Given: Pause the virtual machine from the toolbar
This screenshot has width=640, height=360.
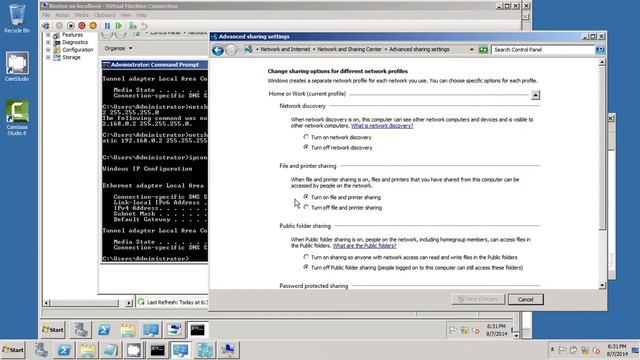Looking at the screenshot, I should pyautogui.click(x=107, y=25).
